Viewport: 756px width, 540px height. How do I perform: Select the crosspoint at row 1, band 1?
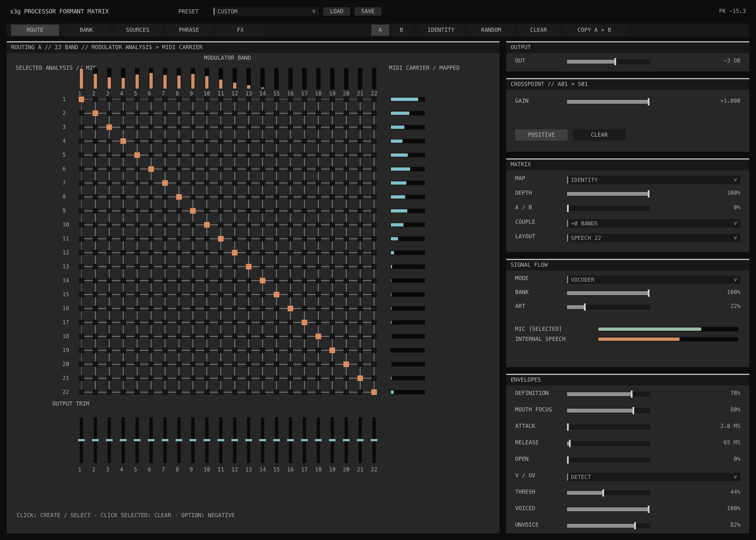[x=81, y=99]
